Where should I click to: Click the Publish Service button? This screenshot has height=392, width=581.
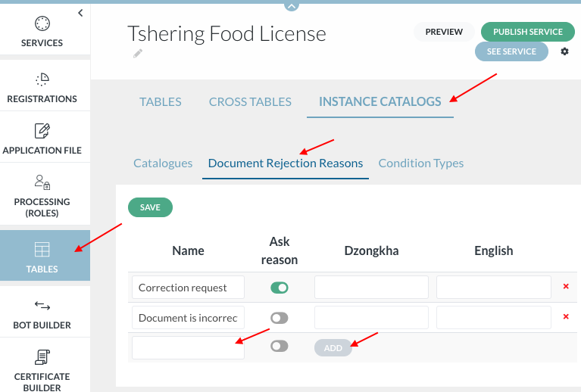click(x=528, y=32)
